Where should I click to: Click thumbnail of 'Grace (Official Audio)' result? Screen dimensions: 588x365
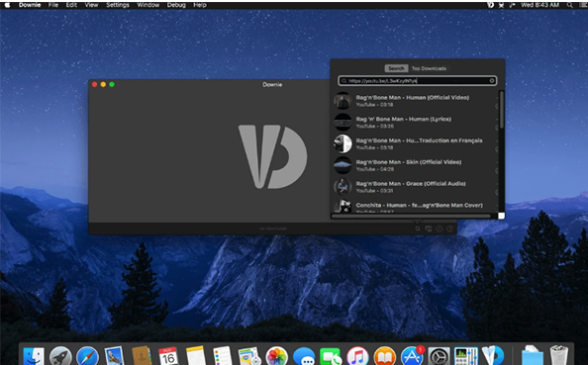343,187
